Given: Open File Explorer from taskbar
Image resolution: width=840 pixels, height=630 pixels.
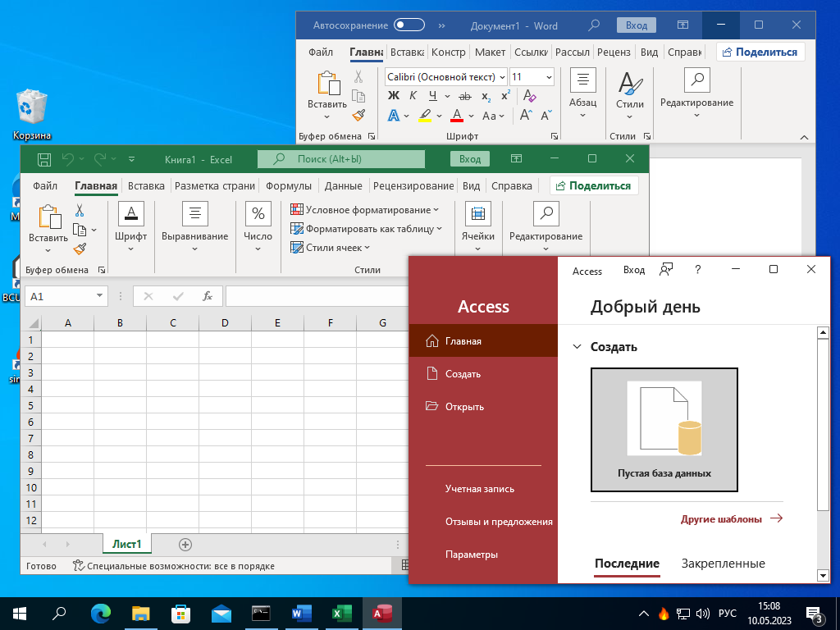Looking at the screenshot, I should pyautogui.click(x=141, y=614).
